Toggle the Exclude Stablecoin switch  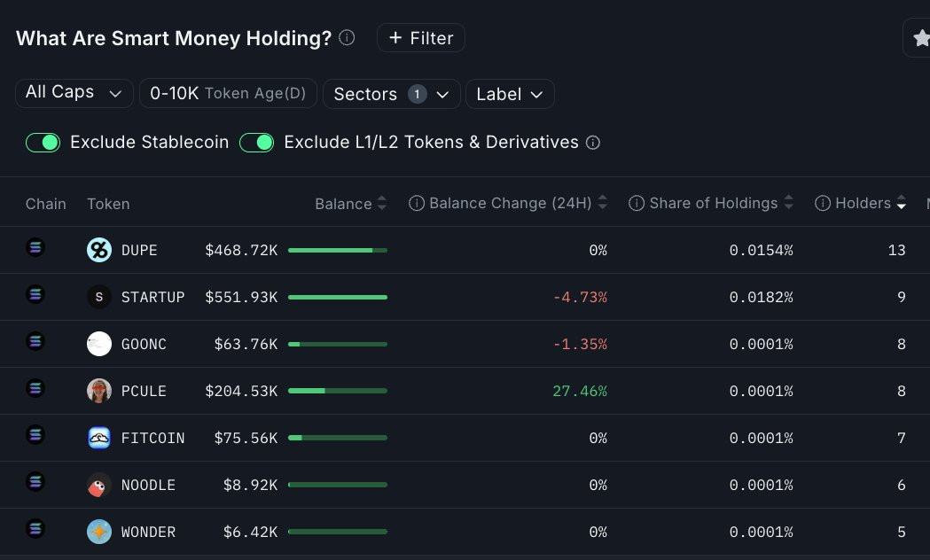click(43, 143)
